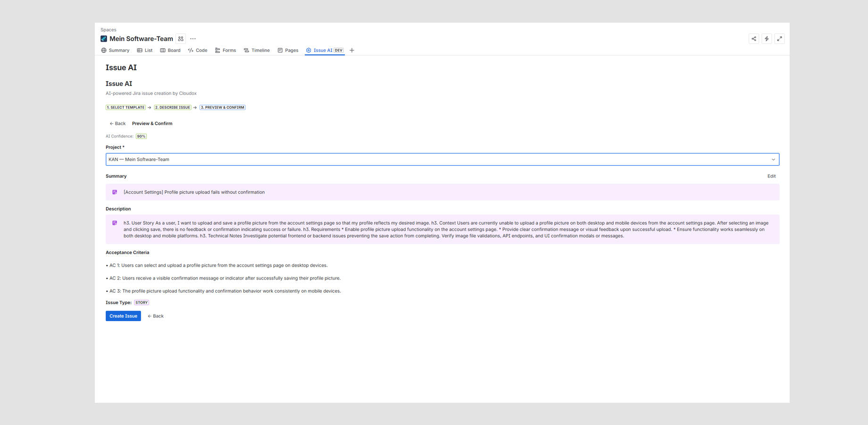Click the members icon beside Mein Software-Team
The width and height of the screenshot is (868, 425).
(x=180, y=39)
